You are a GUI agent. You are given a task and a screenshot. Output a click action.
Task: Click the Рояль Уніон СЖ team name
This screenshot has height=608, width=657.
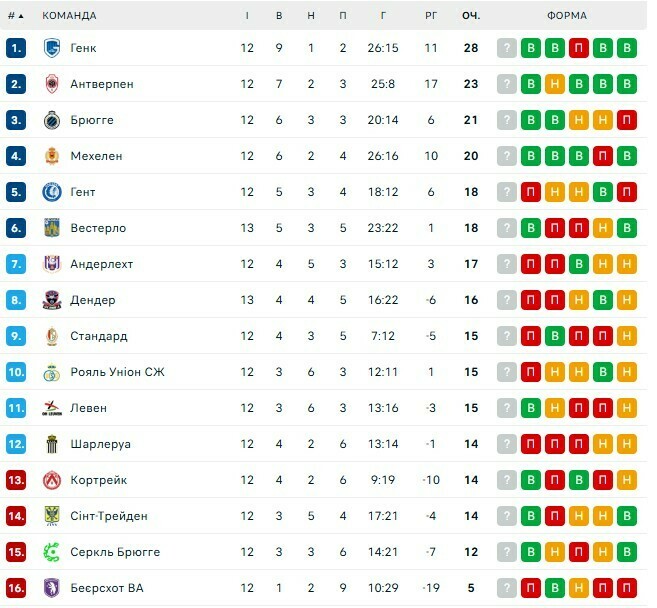[x=117, y=372]
